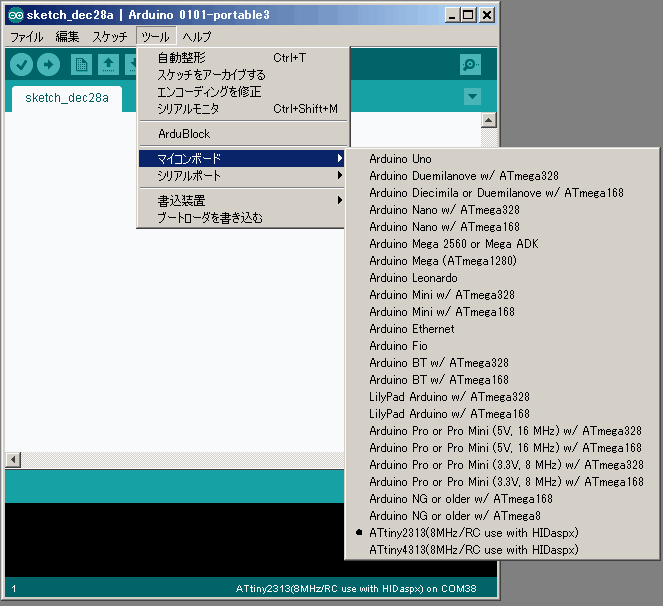This screenshot has height=606, width=663.
Task: Open the ヘルプ menu
Action: pos(197,37)
